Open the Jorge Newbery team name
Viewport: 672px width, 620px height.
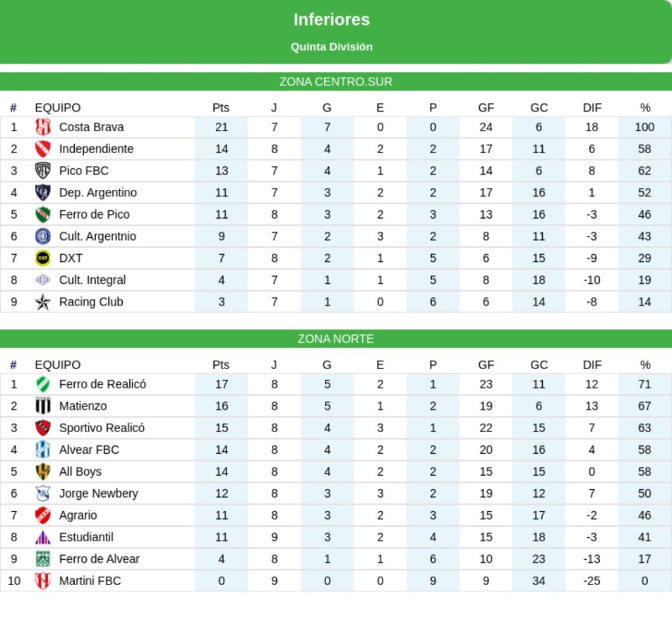tap(98, 493)
